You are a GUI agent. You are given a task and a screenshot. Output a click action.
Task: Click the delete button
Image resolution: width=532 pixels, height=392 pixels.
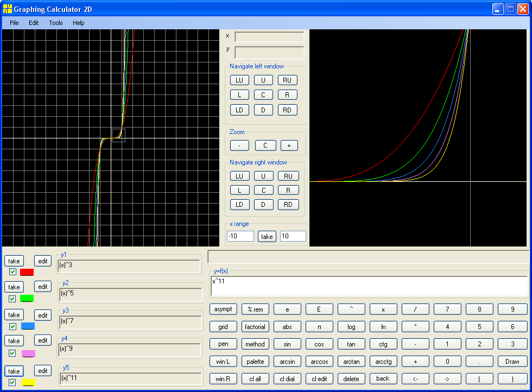tap(351, 379)
